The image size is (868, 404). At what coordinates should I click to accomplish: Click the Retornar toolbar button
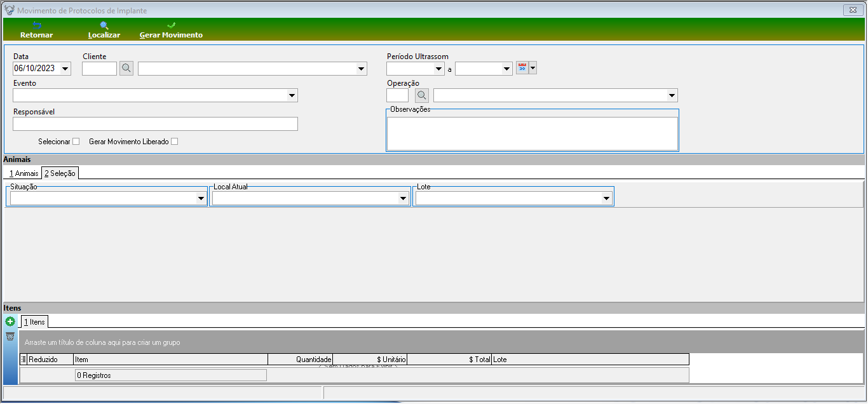[x=36, y=30]
